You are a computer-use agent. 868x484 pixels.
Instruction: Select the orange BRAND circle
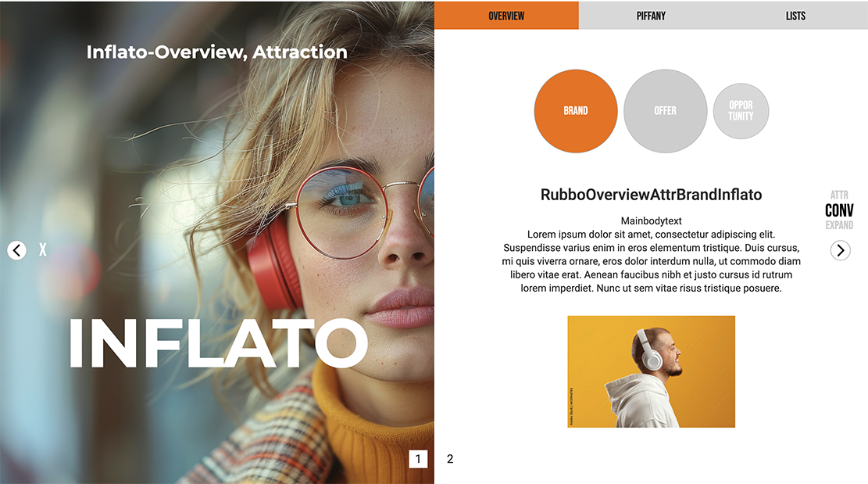[x=576, y=111]
